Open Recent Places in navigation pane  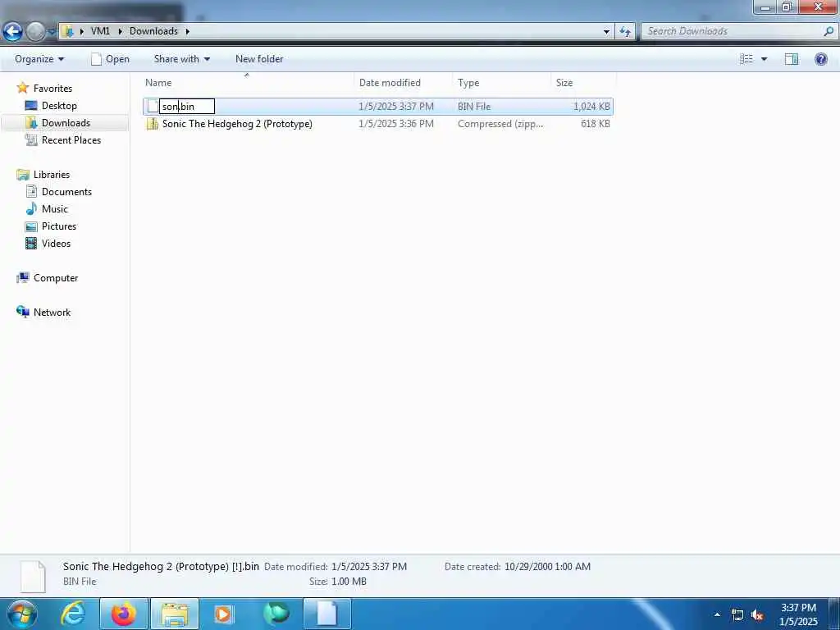coord(71,139)
